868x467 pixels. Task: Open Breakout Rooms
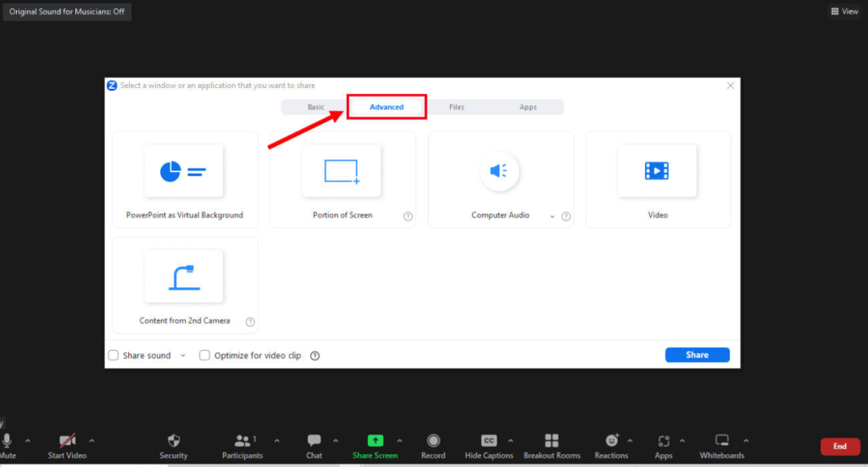click(x=552, y=447)
